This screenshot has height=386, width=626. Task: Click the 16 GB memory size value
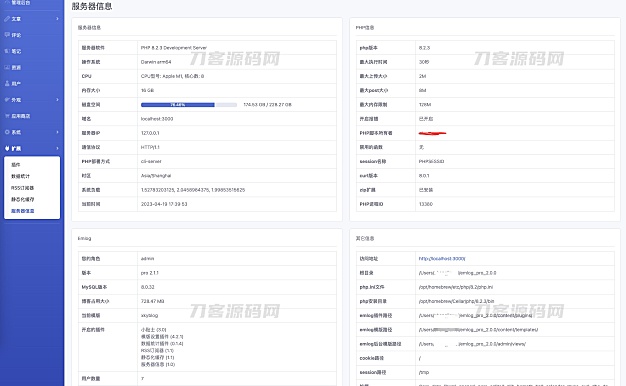(147, 90)
